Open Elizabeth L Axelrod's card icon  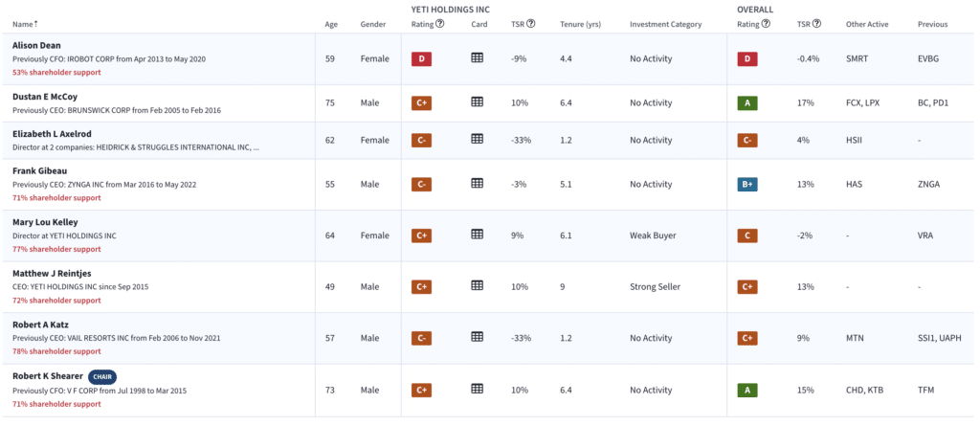[x=477, y=140]
